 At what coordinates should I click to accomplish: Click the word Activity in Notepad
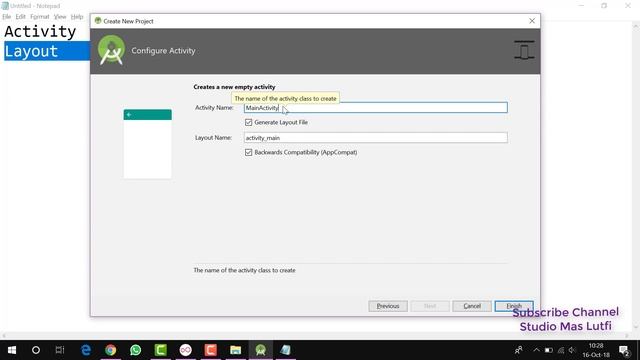click(x=40, y=32)
